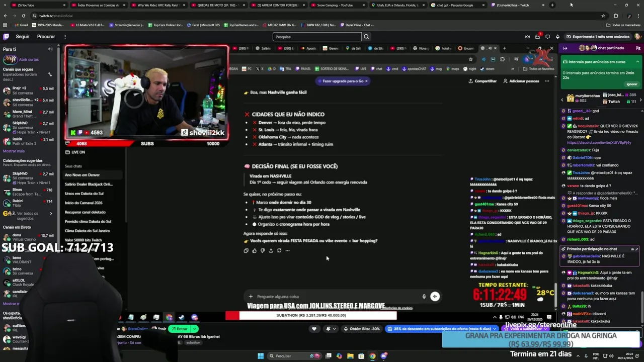Open the dropdown arrow beside Entrar
644x362 pixels.
point(194,329)
